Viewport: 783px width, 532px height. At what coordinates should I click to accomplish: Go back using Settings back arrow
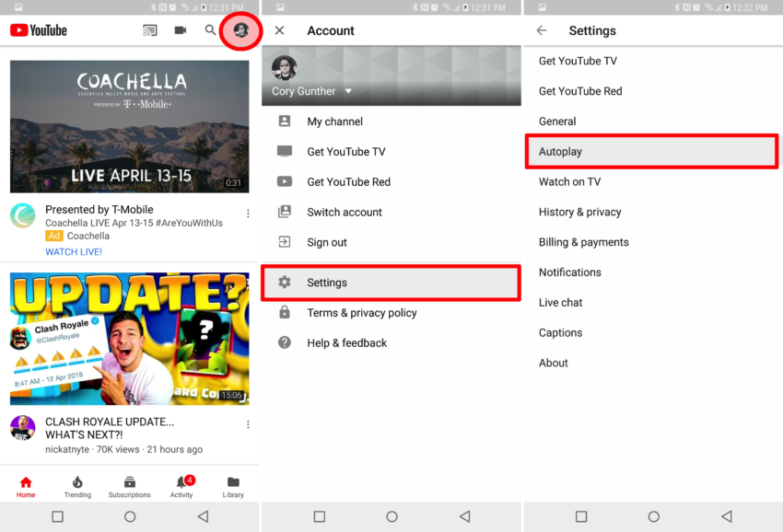542,30
